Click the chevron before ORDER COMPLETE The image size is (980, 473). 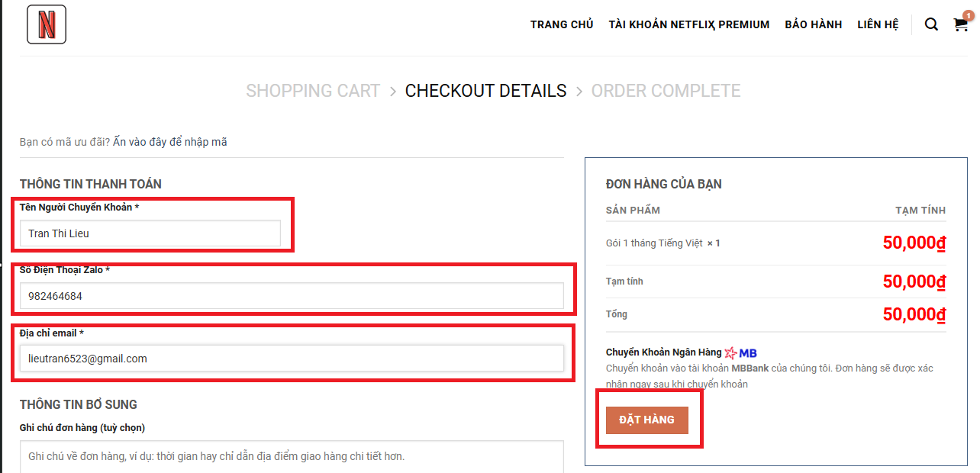pyautogui.click(x=579, y=92)
